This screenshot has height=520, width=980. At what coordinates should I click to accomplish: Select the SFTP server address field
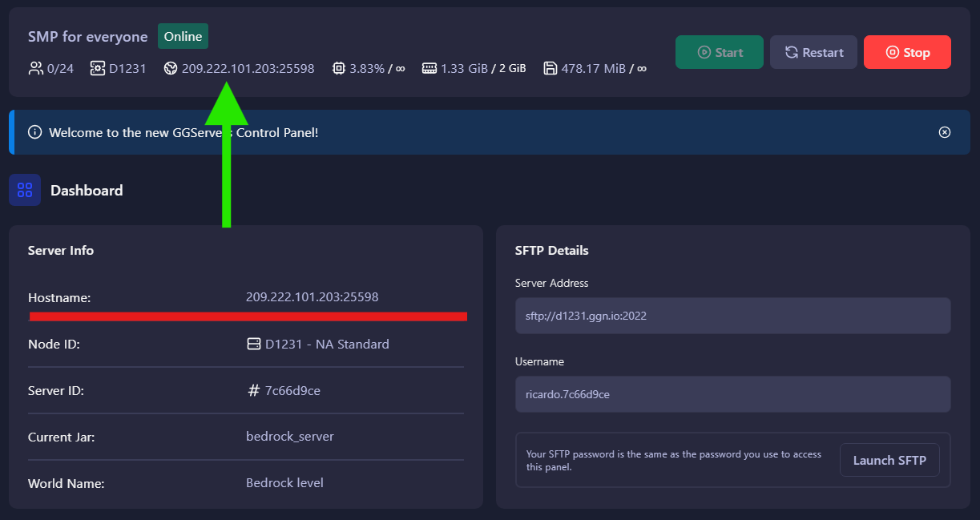[x=732, y=315]
